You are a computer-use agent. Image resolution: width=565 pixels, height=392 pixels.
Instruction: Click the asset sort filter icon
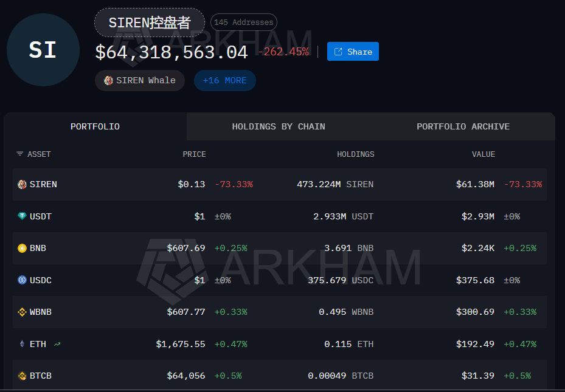coord(20,154)
